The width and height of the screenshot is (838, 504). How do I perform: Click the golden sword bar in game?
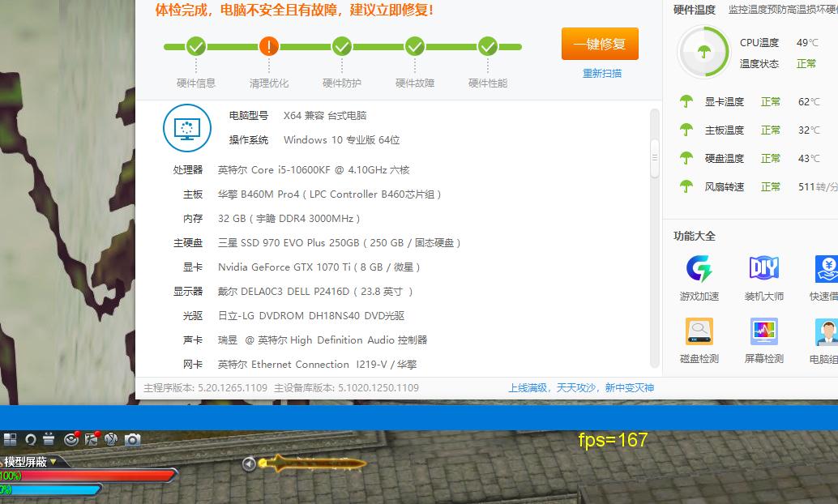coord(313,463)
